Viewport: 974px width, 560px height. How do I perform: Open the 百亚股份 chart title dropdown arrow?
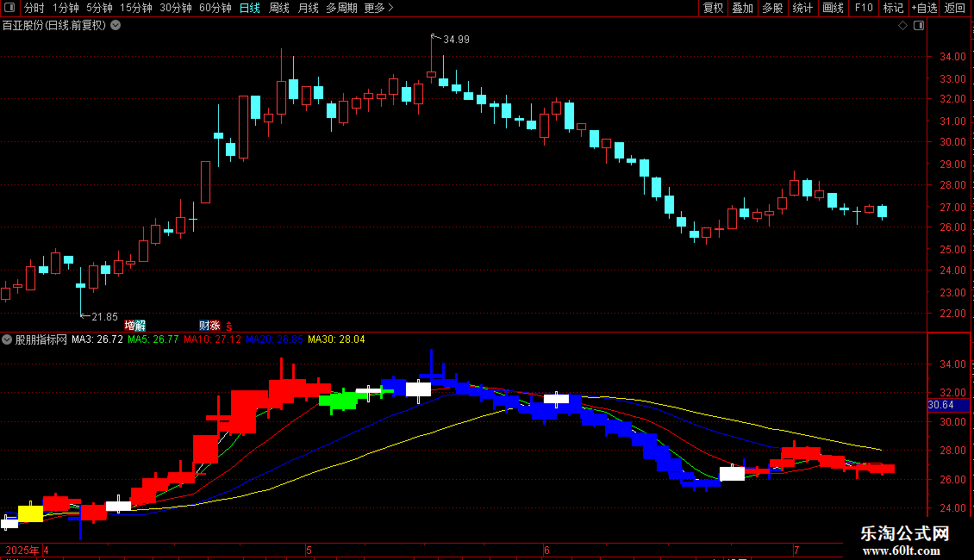point(116,26)
